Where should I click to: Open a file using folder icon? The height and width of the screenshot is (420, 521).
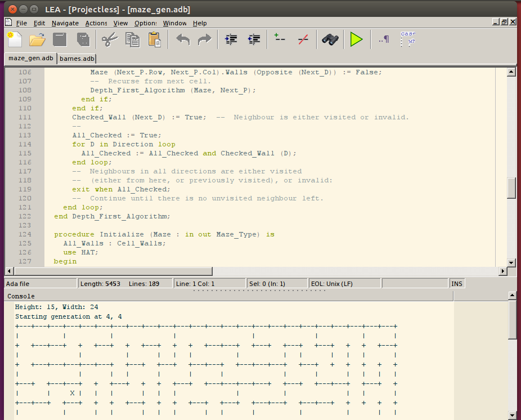click(x=37, y=39)
